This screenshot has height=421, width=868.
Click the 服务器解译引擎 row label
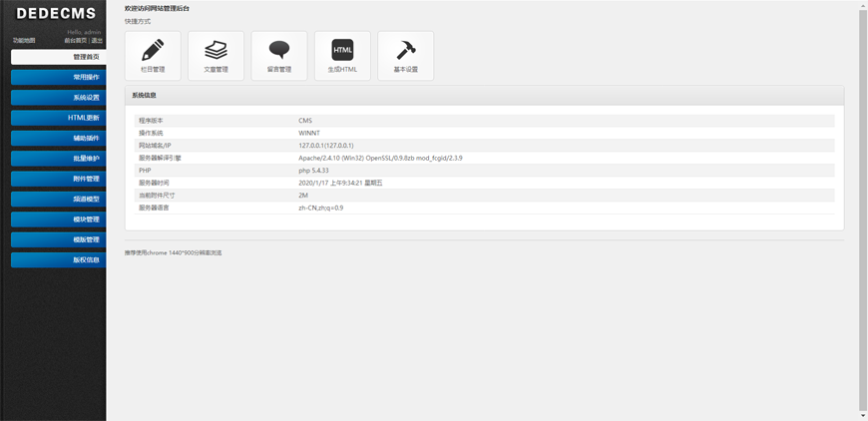(x=161, y=158)
